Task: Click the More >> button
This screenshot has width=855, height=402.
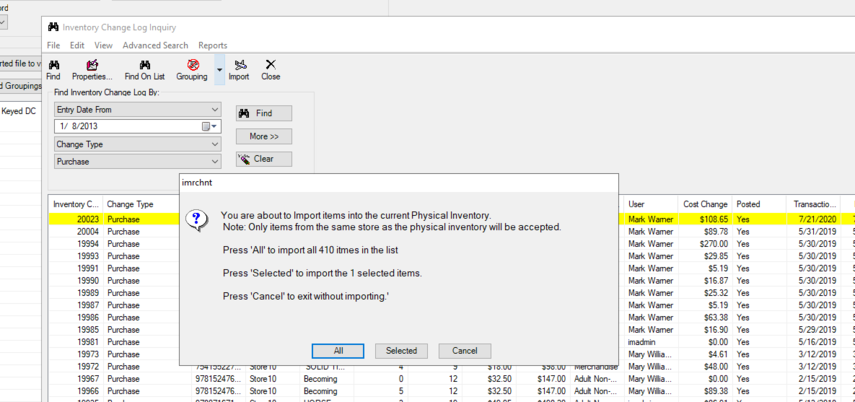Action: 264,136
